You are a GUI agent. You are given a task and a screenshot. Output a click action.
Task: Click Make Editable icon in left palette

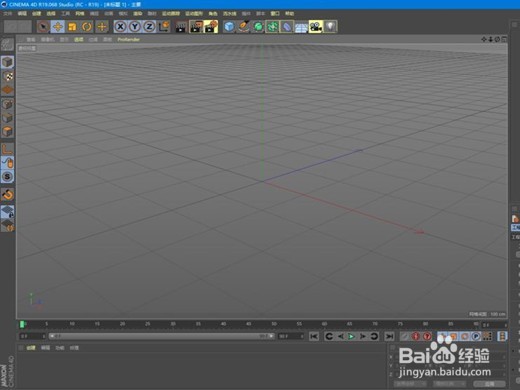[x=7, y=45]
